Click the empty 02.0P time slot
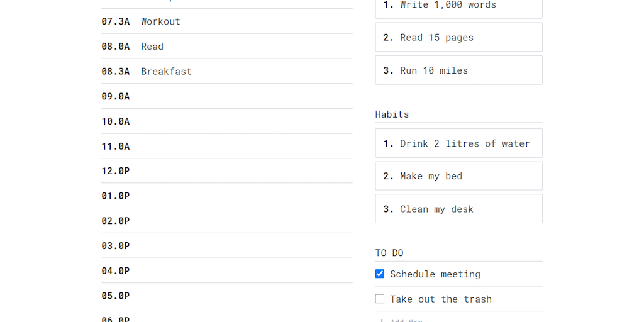Screen dimensions: 644x322 245,221
